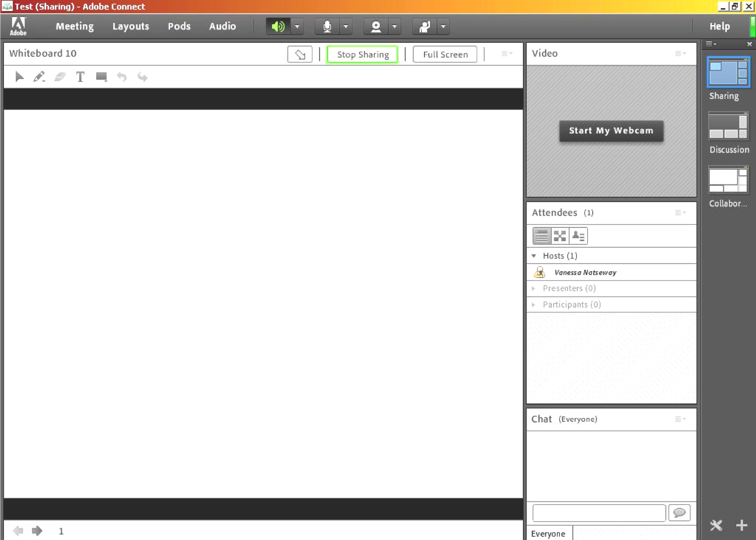The width and height of the screenshot is (756, 540).
Task: Toggle the green speaker audio button
Action: coord(278,26)
